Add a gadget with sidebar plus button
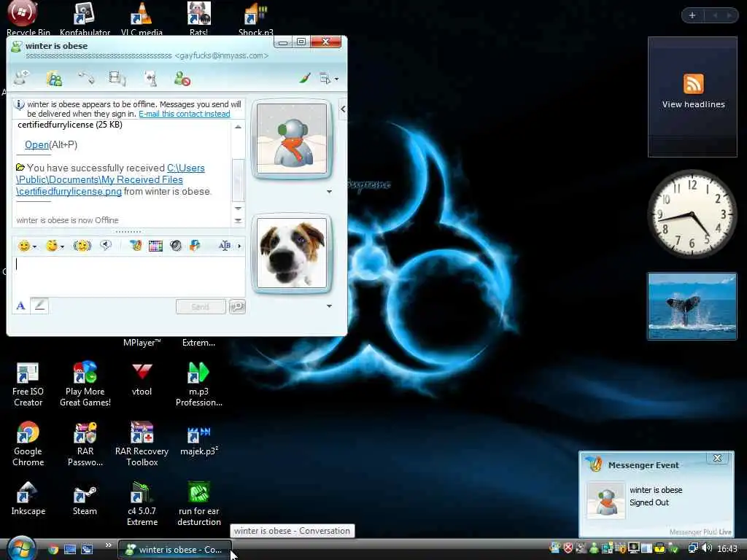Viewport: 747px width, 560px height. point(692,15)
